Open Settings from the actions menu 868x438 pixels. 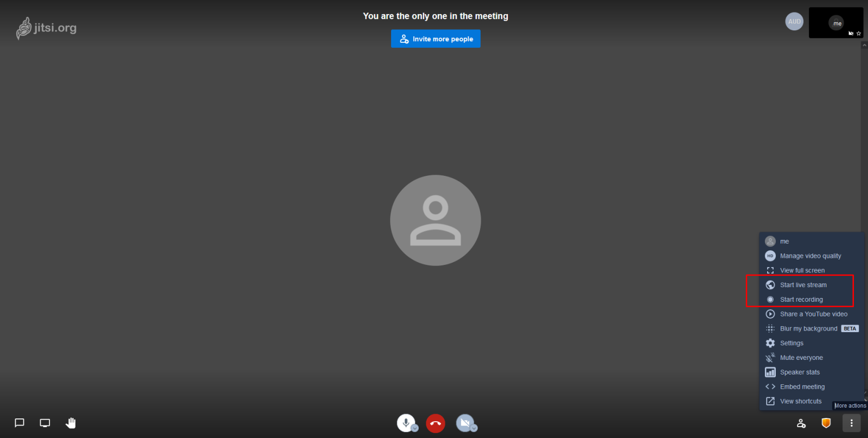point(792,344)
